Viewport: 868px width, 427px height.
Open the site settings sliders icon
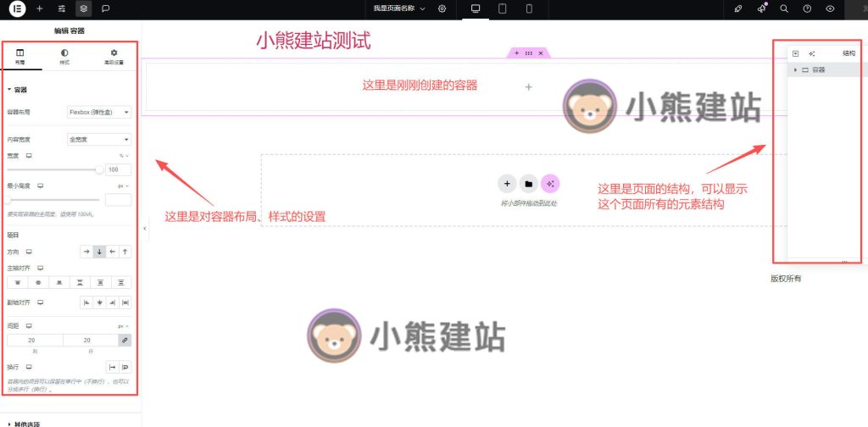61,8
